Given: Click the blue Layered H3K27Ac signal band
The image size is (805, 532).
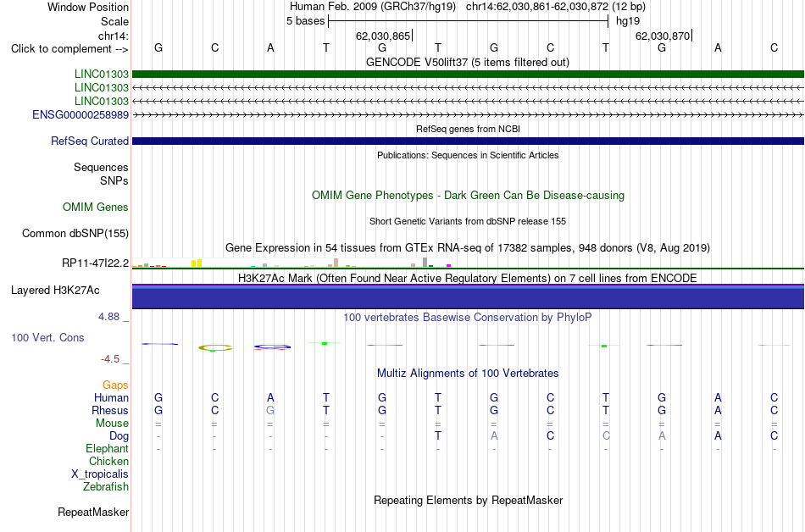Looking at the screenshot, I should 468,296.
